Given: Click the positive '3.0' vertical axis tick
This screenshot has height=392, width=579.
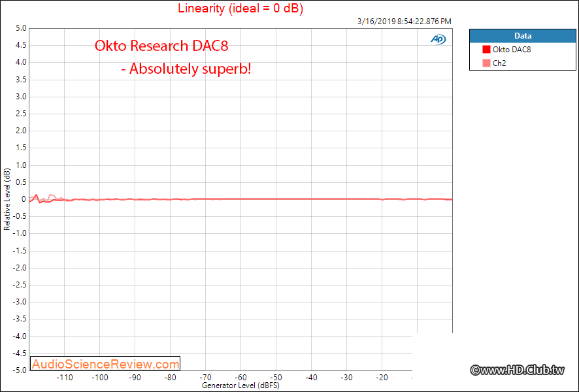Looking at the screenshot, I should tap(21, 96).
